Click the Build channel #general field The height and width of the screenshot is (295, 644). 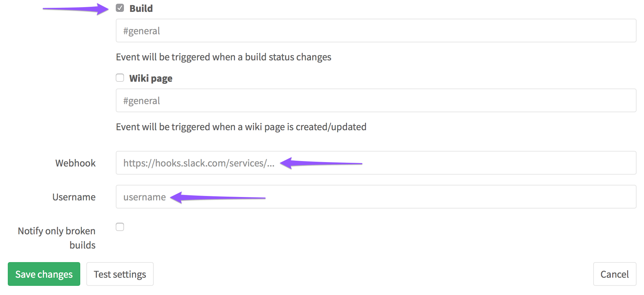click(x=376, y=31)
